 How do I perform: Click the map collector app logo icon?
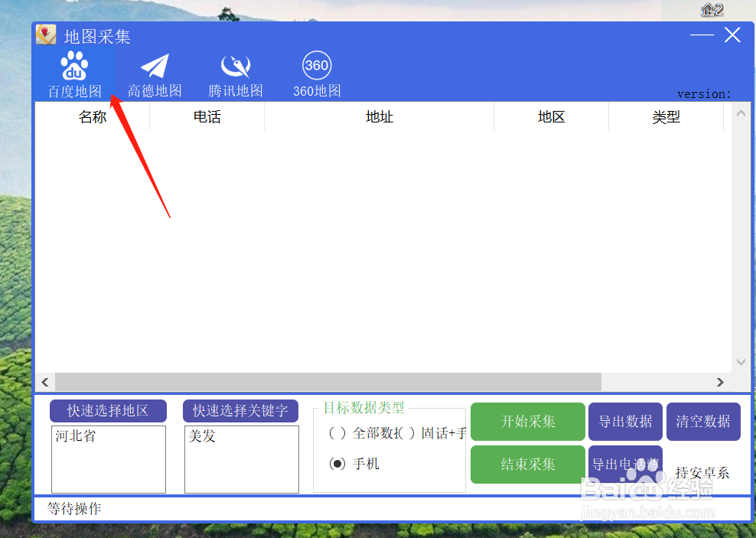click(46, 35)
